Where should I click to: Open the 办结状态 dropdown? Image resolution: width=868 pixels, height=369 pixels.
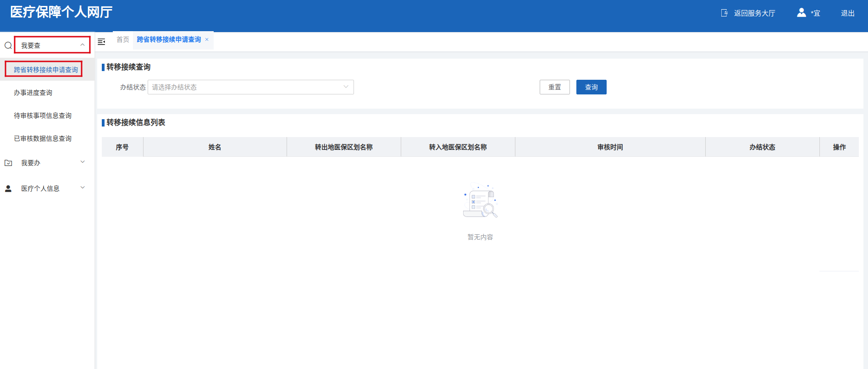click(251, 87)
